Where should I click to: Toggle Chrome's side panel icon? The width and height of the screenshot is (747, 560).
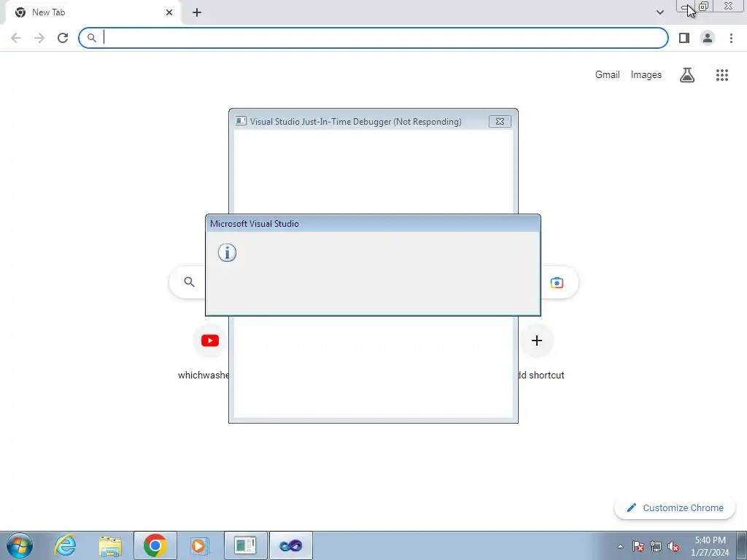click(x=684, y=38)
